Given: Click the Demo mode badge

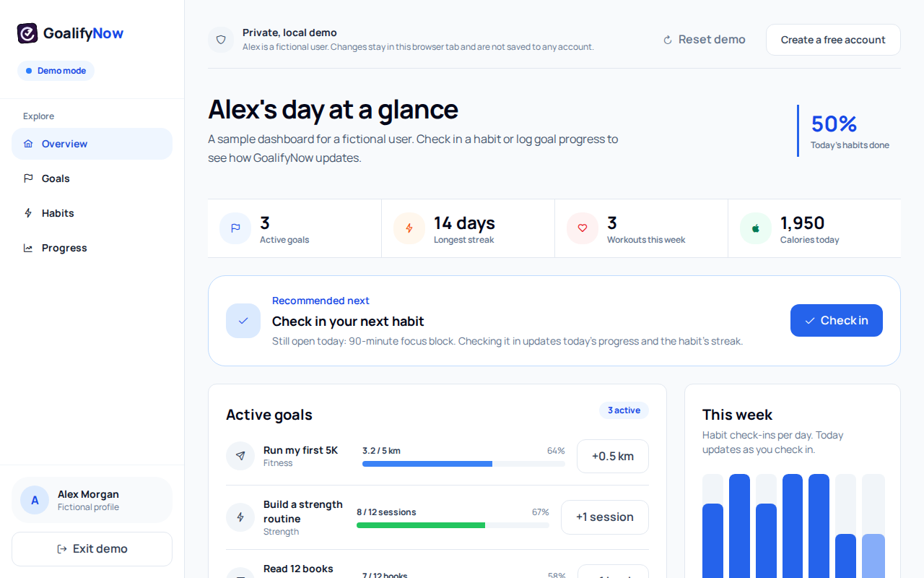Looking at the screenshot, I should pos(56,71).
